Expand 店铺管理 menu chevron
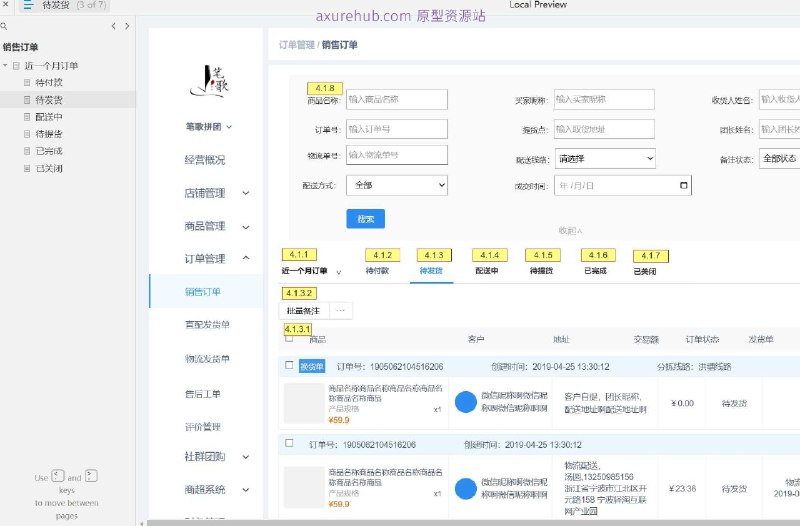 coord(246,193)
